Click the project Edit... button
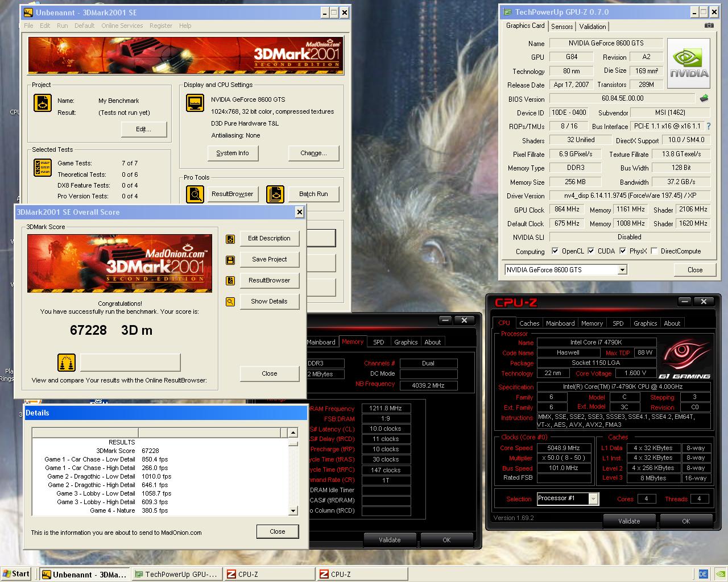 [143, 130]
